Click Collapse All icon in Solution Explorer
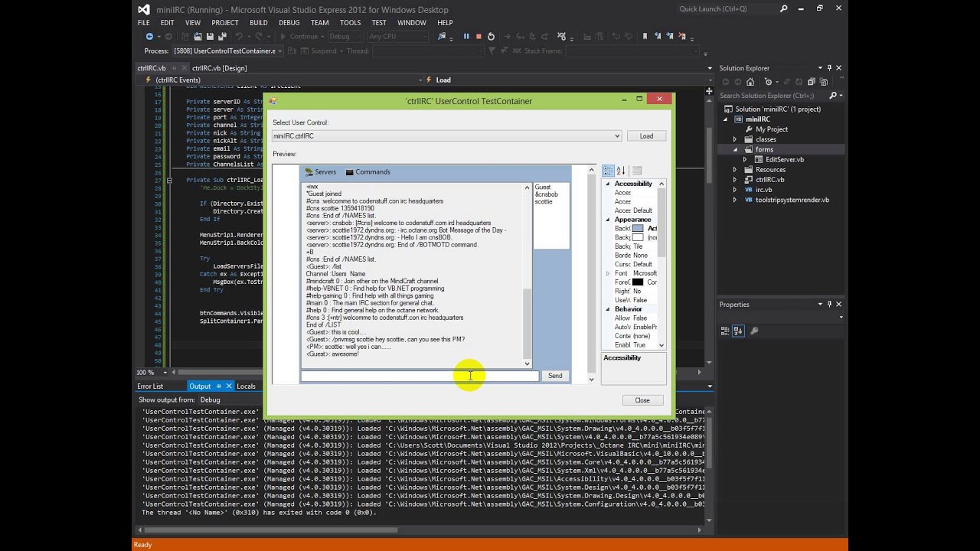980x551 pixels. click(x=811, y=81)
